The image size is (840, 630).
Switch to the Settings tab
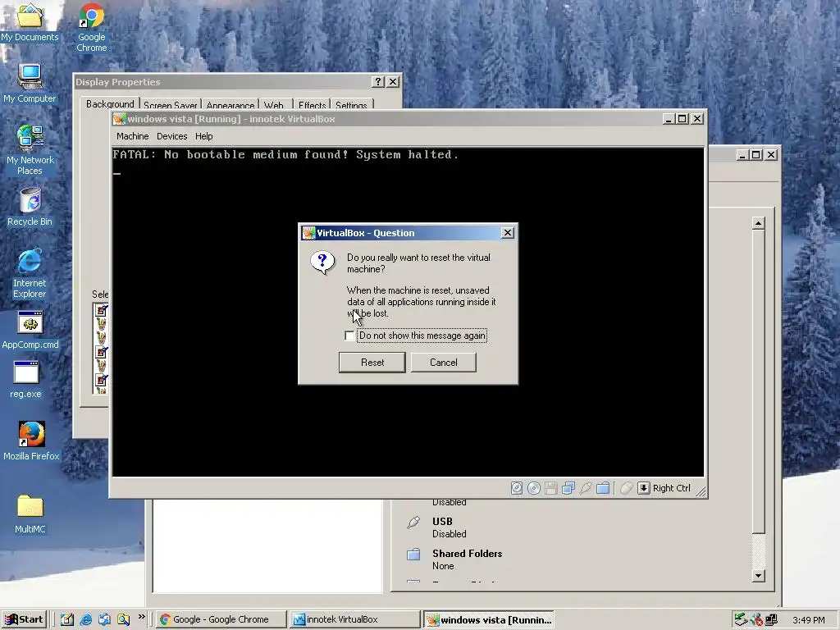pos(351,104)
